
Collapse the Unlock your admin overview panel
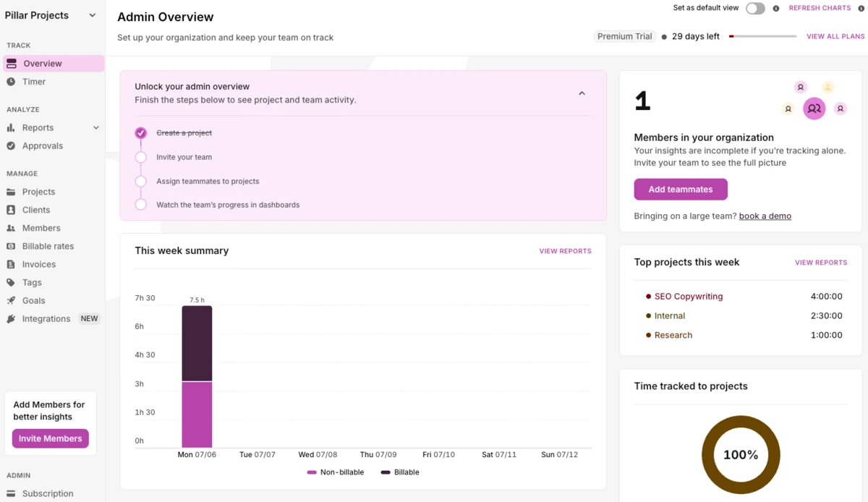[x=582, y=93]
